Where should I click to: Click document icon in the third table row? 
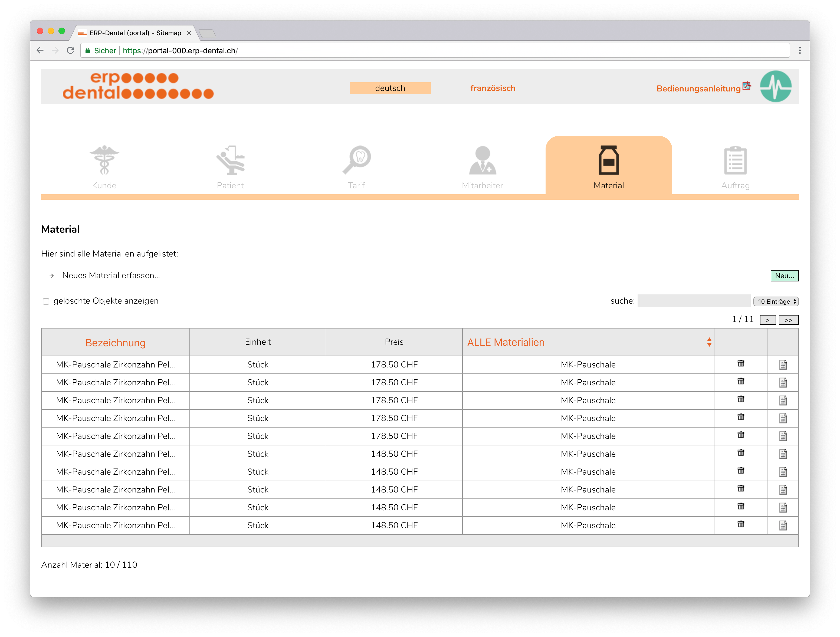tap(783, 400)
